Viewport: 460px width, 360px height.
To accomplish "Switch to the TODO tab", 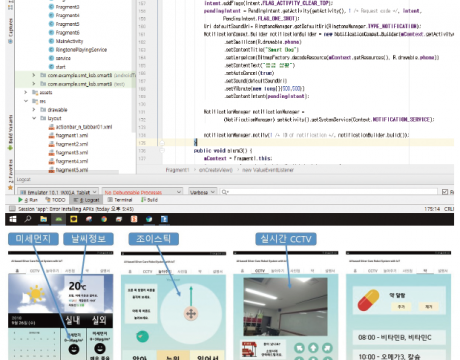I will (x=55, y=200).
